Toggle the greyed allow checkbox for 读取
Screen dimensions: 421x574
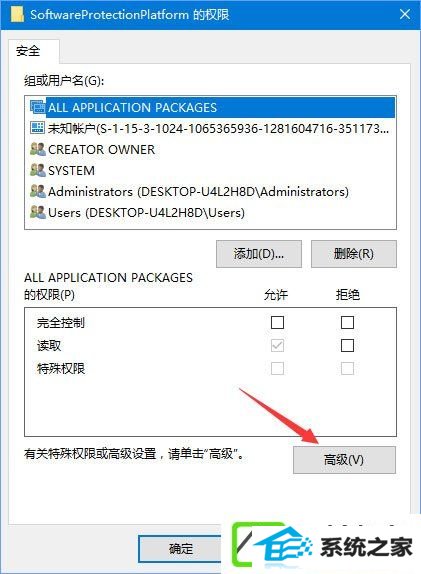(x=277, y=345)
